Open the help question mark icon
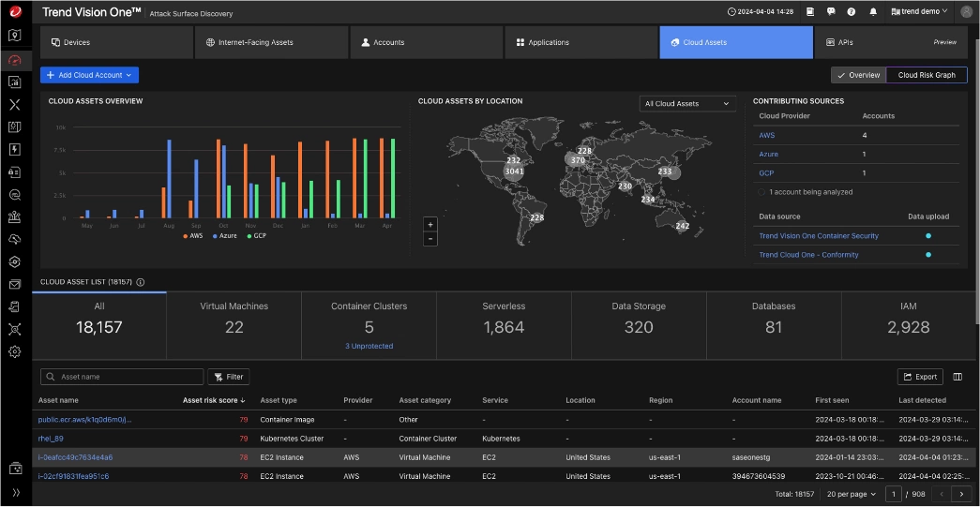 coord(852,11)
